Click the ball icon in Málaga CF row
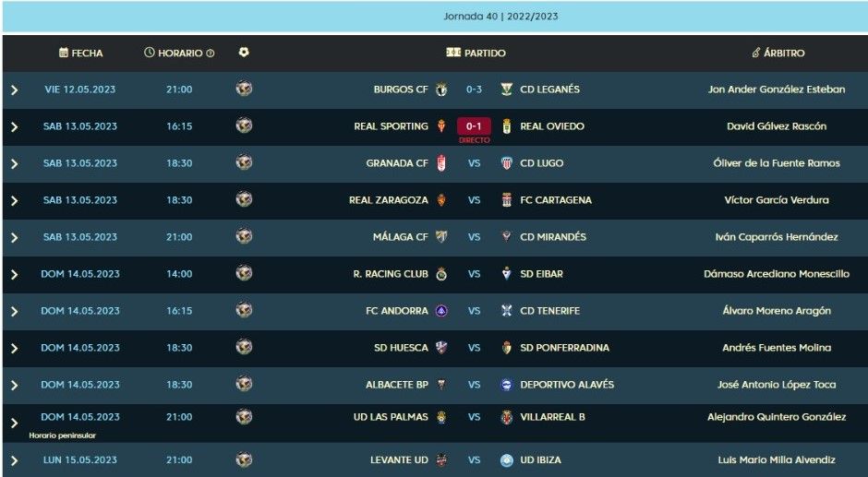The width and height of the screenshot is (868, 477). click(244, 237)
